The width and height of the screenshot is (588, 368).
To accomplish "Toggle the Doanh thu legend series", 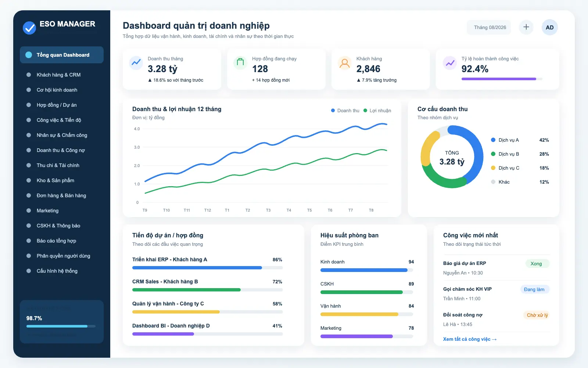I will tap(345, 110).
